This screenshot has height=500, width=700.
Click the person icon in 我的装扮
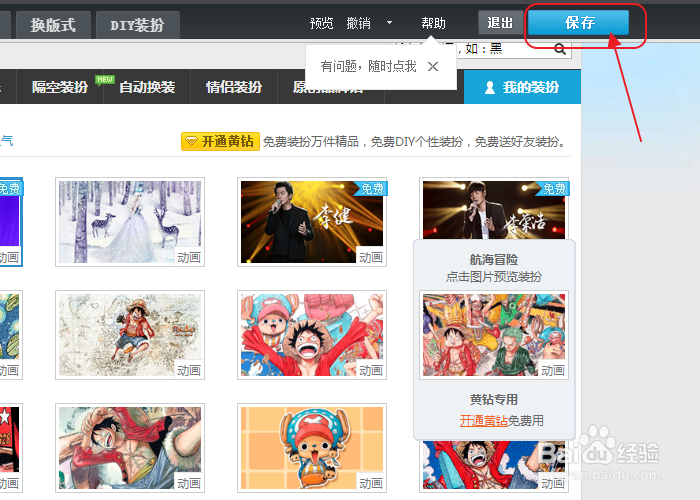[490, 88]
